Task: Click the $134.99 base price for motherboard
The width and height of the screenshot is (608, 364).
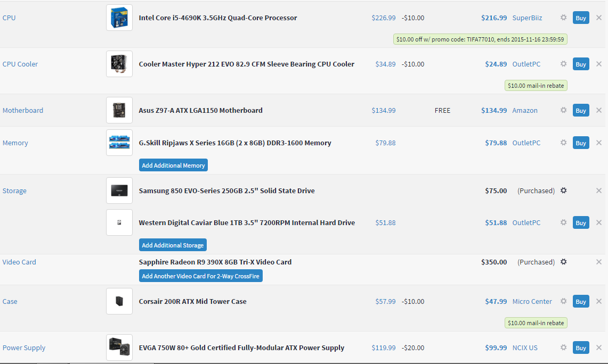Action: click(384, 110)
